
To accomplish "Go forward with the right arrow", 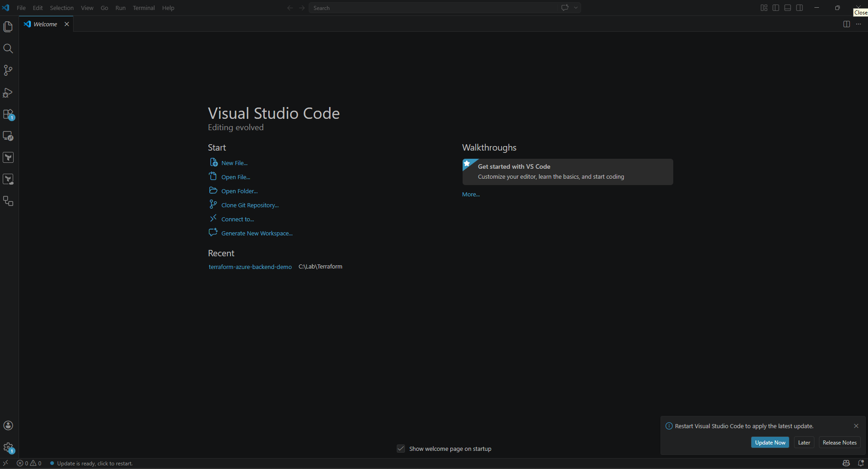I will 302,8.
